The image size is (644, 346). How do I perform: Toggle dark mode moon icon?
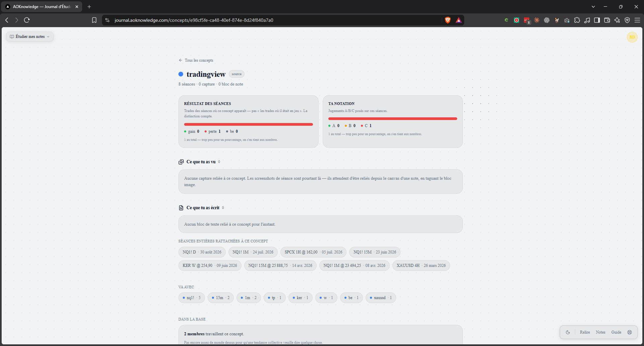568,332
